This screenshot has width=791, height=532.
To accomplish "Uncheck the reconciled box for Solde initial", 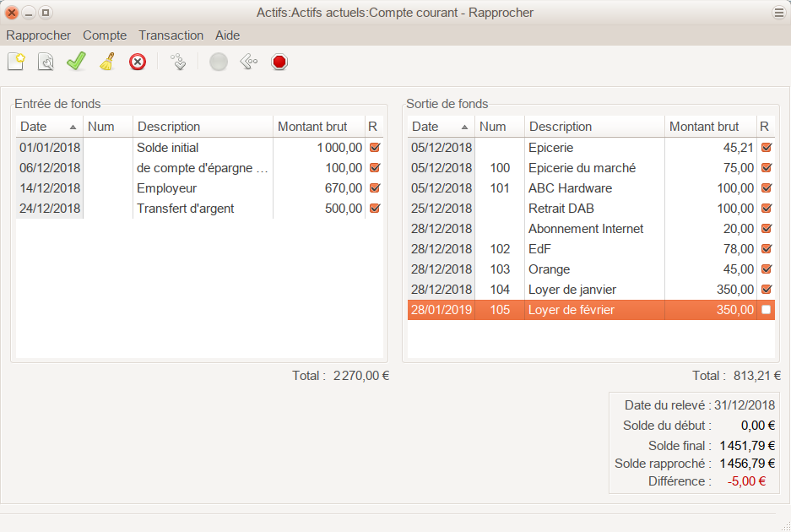I will (374, 148).
